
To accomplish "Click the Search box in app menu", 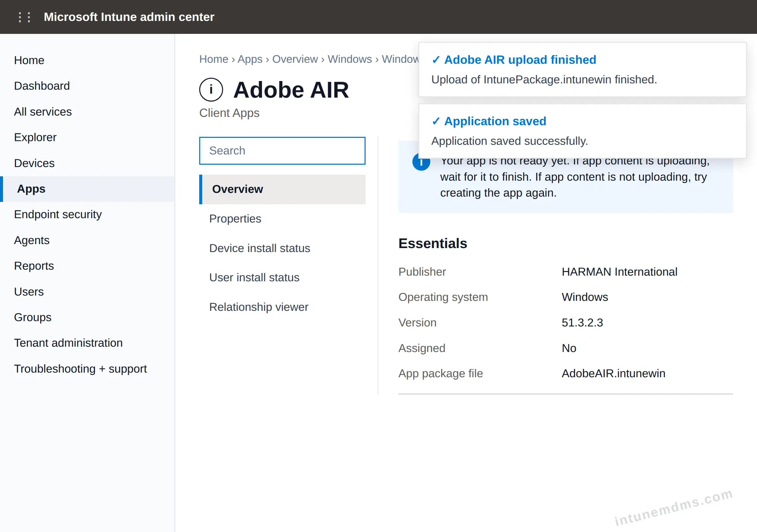I will [282, 151].
